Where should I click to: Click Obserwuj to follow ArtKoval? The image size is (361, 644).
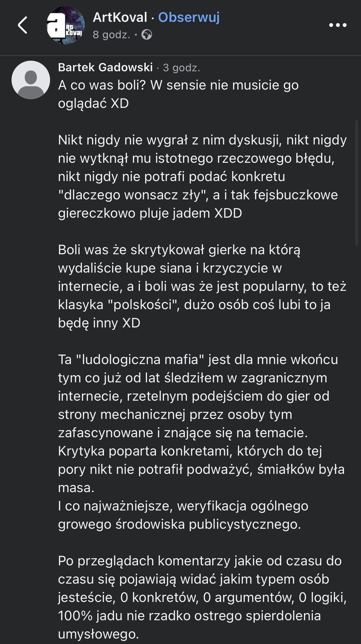(189, 17)
